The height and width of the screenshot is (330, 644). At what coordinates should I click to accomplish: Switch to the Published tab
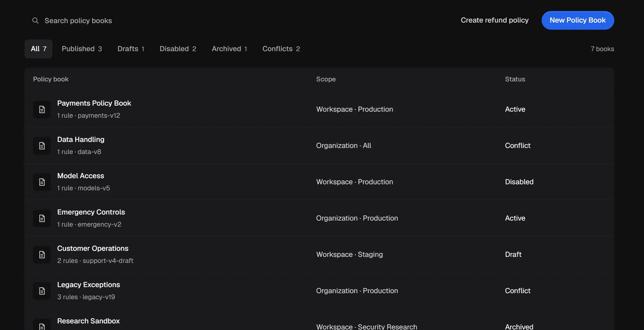click(82, 49)
